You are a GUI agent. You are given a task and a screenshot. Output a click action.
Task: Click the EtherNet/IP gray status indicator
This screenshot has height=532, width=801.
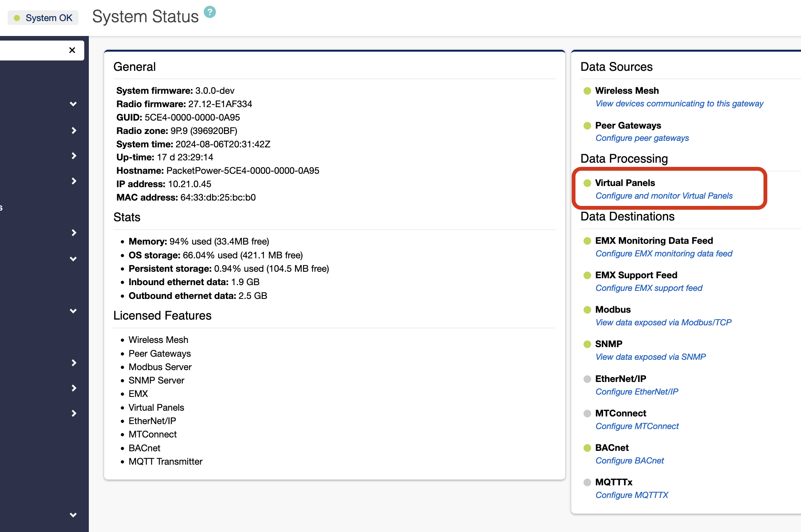(x=587, y=379)
